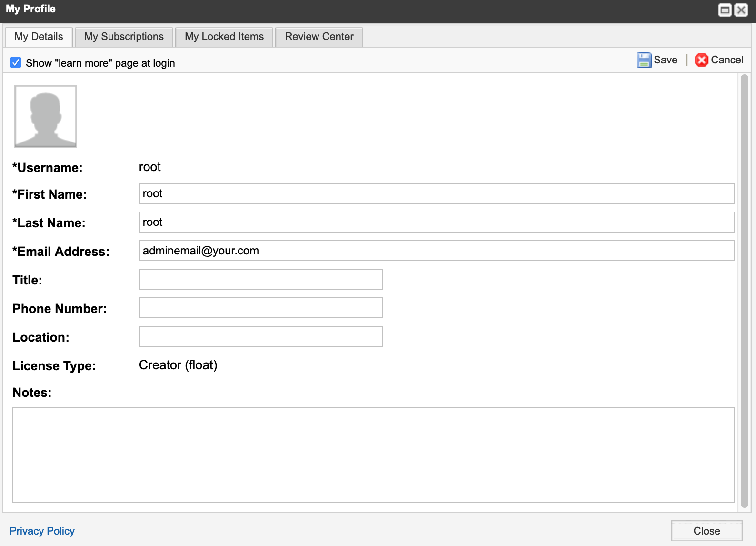Click the empty Title field

[260, 279]
